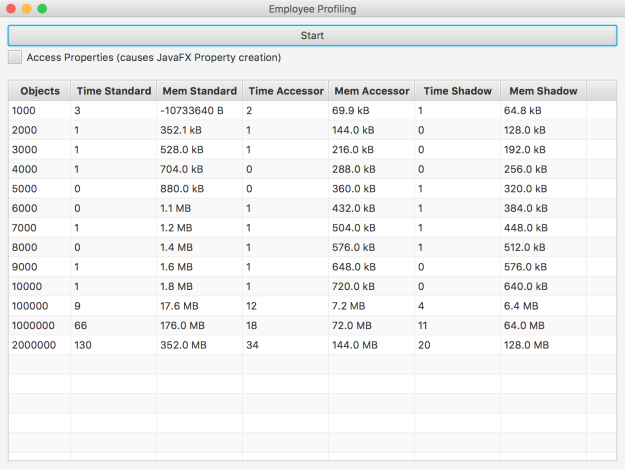
Task: Sort by the Time Standard column header
Action: (x=114, y=91)
